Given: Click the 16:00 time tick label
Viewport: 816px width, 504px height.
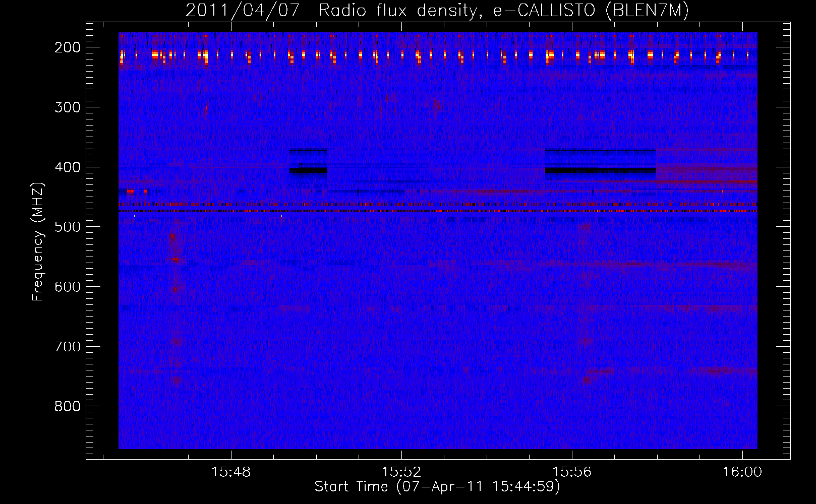Looking at the screenshot, I should coord(742,472).
